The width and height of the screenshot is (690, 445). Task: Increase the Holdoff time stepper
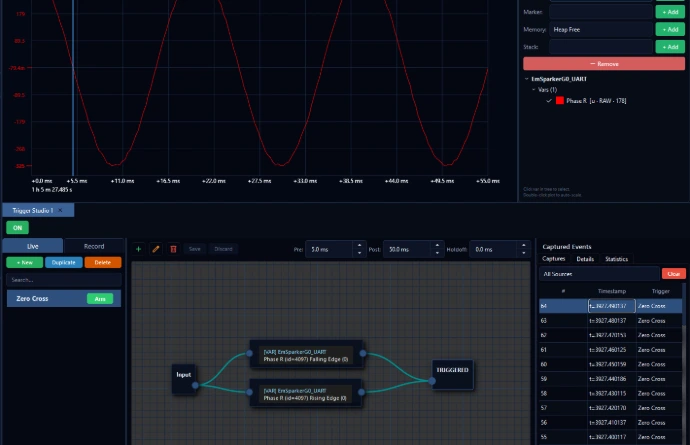pyautogui.click(x=524, y=246)
